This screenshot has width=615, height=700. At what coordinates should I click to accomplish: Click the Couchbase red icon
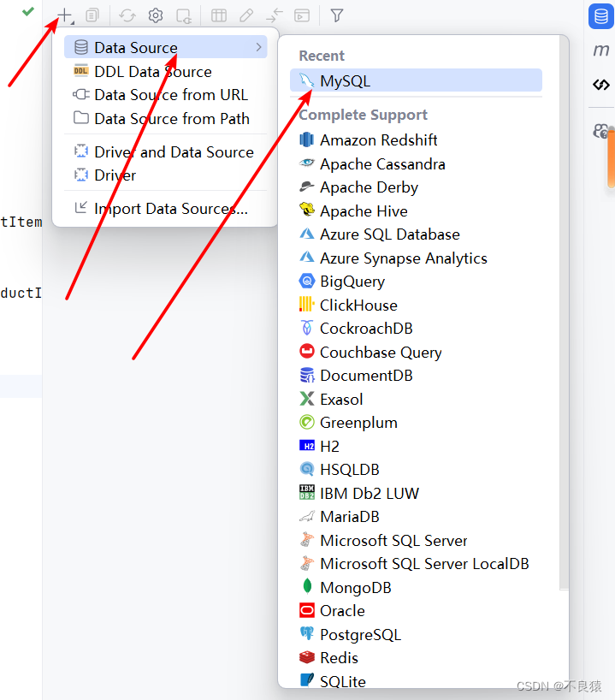tap(306, 351)
